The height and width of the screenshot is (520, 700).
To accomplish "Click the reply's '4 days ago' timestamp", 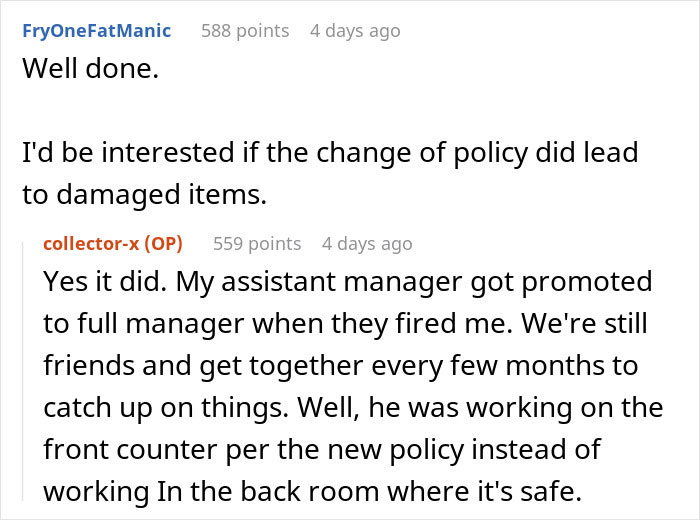I will pos(367,243).
